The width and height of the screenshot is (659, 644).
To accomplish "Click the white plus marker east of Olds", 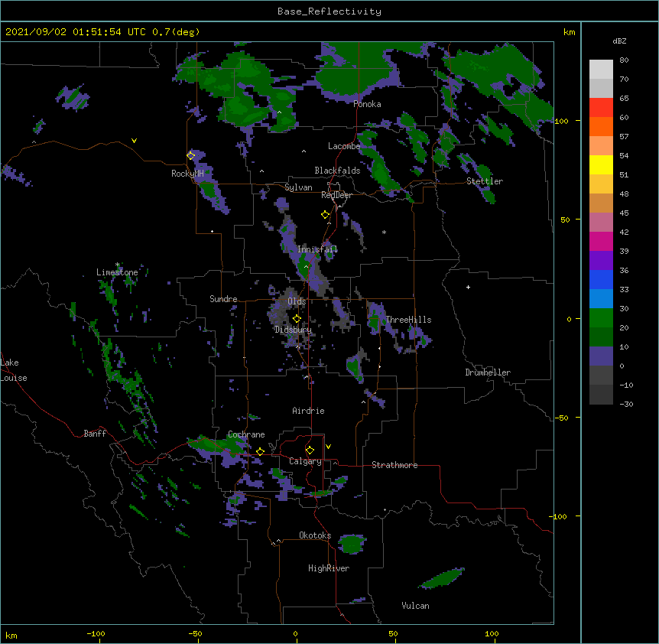I will [x=468, y=287].
